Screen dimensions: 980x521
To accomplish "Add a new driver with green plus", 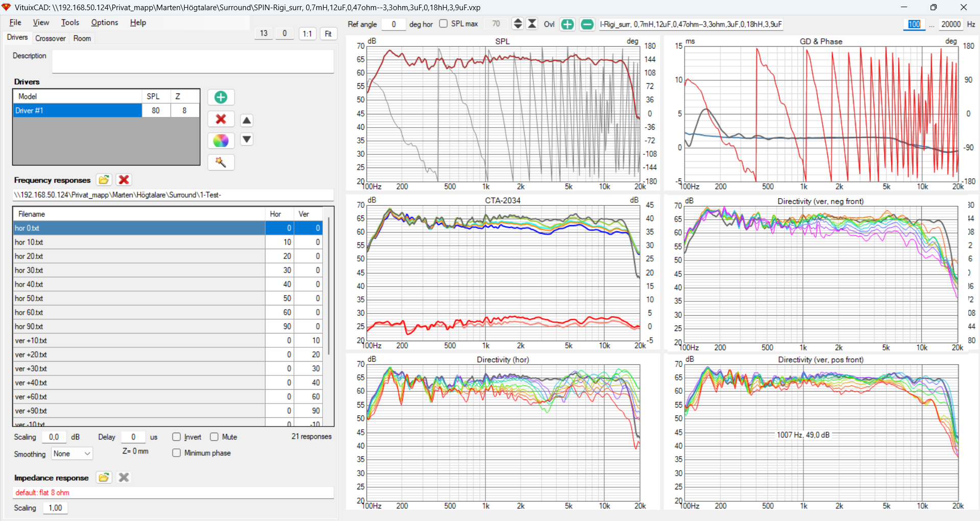I will [x=221, y=97].
